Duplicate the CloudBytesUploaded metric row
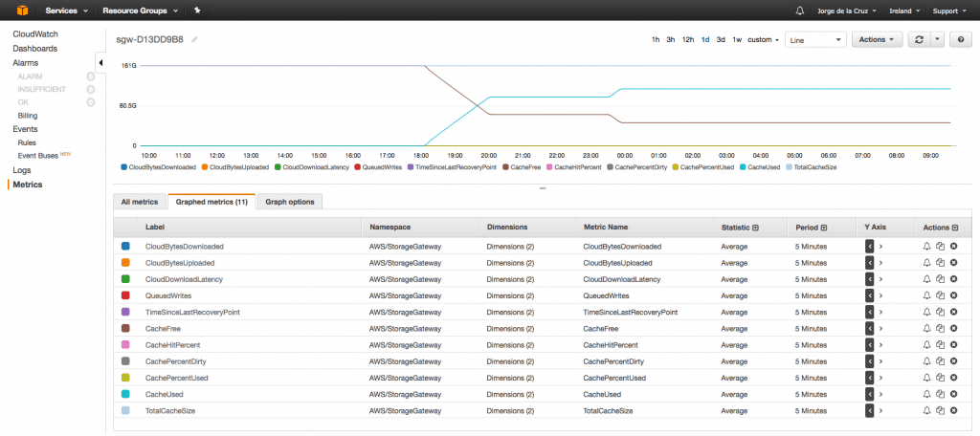The width and height of the screenshot is (980, 436). (940, 263)
